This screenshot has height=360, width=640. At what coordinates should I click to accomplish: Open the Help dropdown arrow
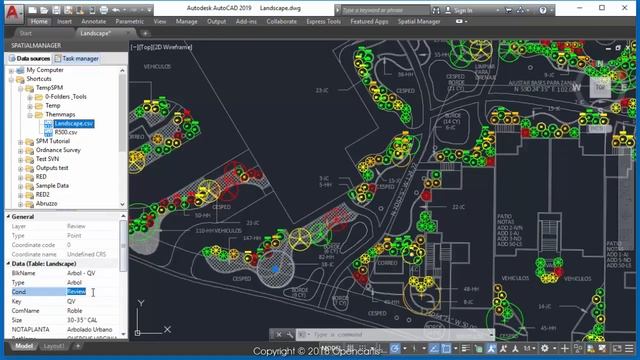pos(551,10)
